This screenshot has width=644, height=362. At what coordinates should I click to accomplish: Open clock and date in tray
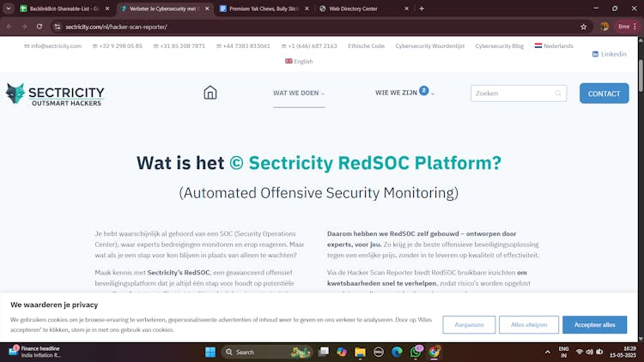tap(623, 353)
